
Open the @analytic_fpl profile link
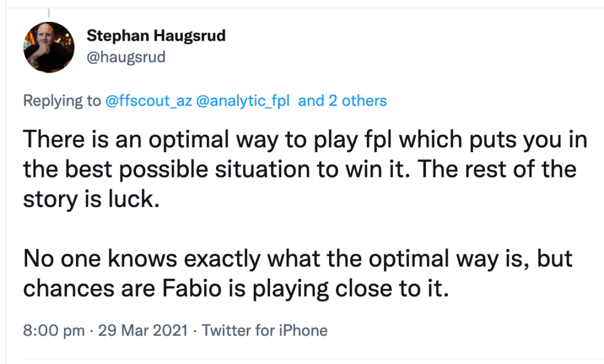pos(242,100)
